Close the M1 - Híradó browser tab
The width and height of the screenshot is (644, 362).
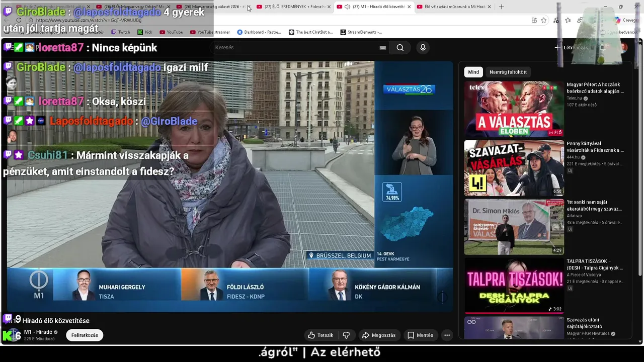click(x=409, y=7)
